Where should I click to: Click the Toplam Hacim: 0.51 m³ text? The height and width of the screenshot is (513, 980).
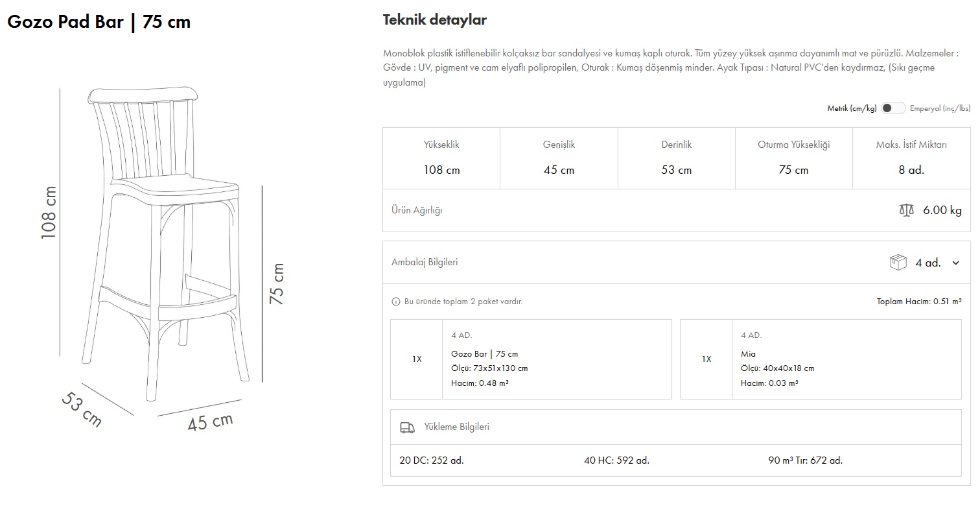[x=918, y=302]
